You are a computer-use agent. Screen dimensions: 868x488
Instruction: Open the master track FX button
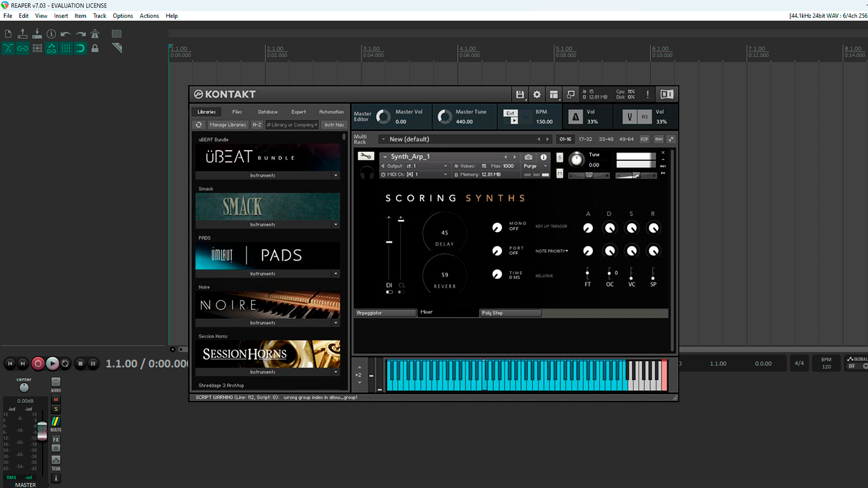[56, 440]
